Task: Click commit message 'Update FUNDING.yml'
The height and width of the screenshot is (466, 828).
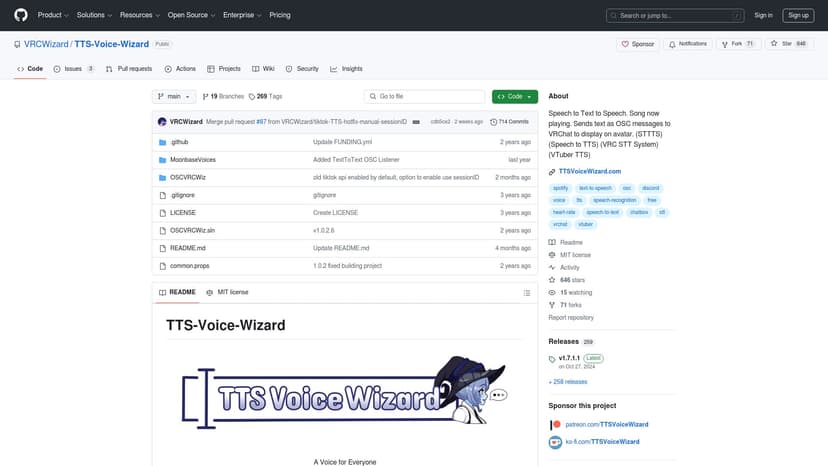Action: [342, 142]
